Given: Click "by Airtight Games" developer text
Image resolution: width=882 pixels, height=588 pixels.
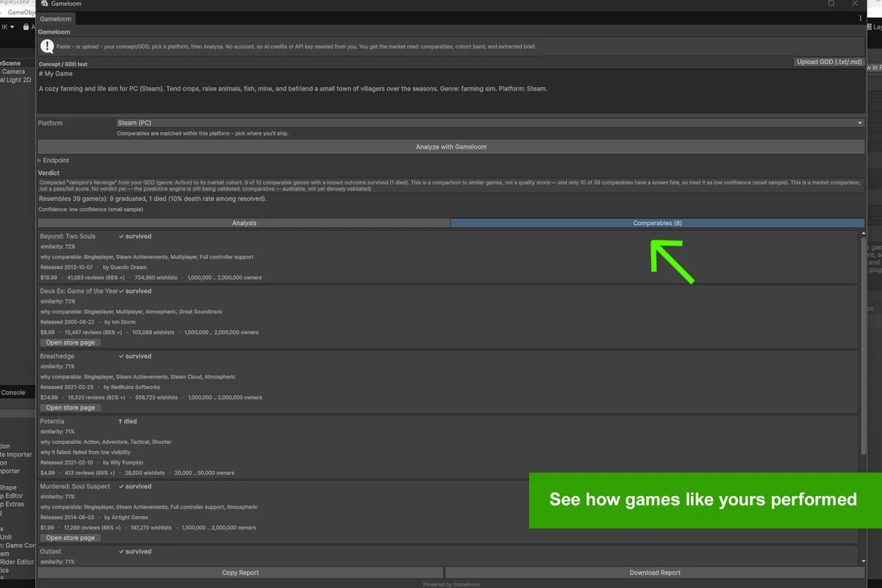Looking at the screenshot, I should [125, 517].
